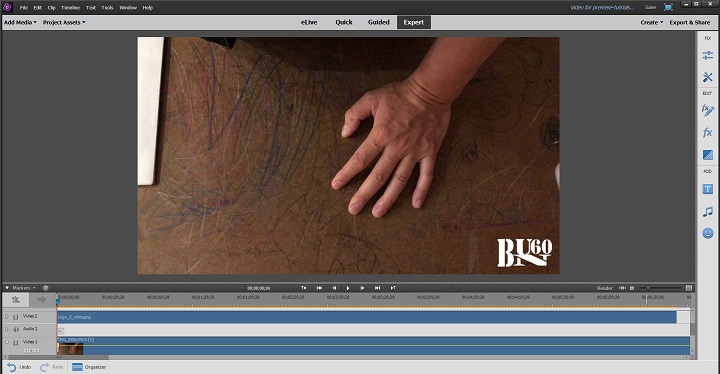
Task: Open the Tools menu
Action: [107, 8]
